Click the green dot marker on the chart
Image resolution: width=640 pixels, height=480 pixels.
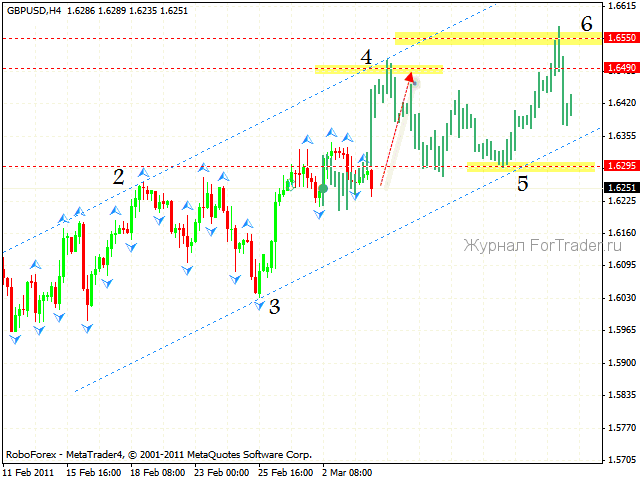tap(323, 188)
